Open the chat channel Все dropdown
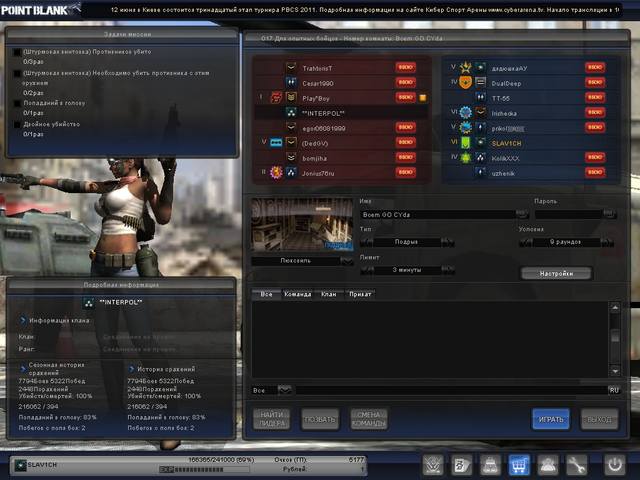This screenshot has width=640, height=480. [284, 390]
